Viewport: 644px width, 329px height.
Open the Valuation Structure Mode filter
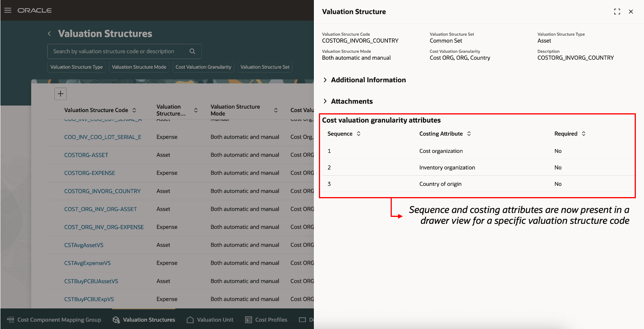click(x=139, y=67)
